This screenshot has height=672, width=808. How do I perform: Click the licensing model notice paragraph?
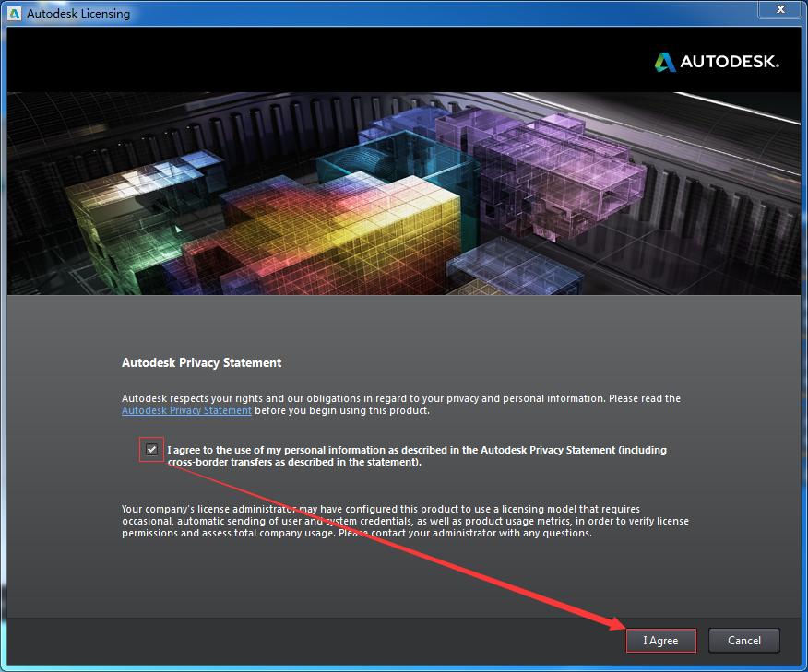(404, 520)
